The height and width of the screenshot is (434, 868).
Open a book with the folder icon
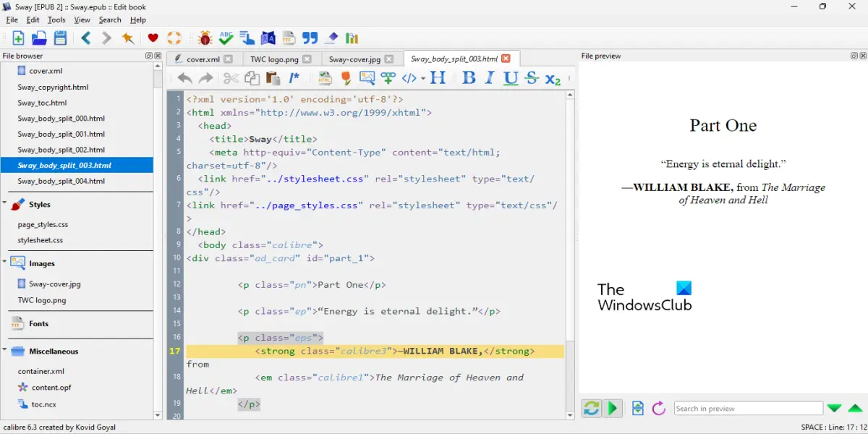(39, 38)
